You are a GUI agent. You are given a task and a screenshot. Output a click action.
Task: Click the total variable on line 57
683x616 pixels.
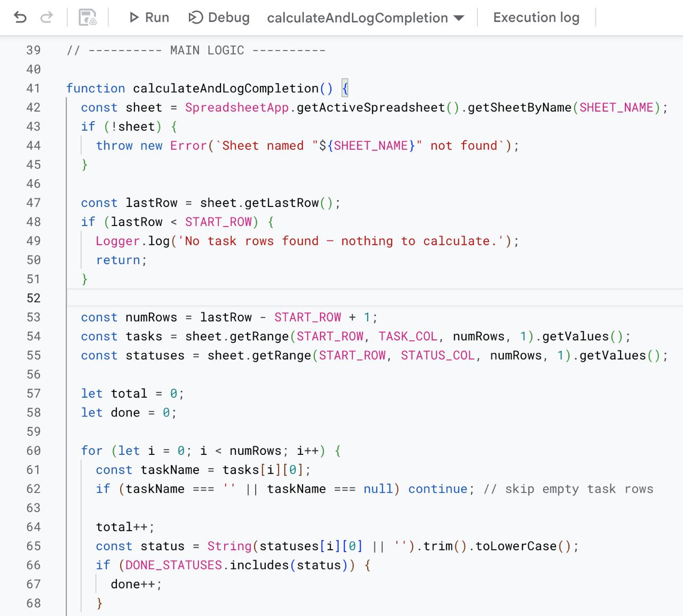click(x=129, y=394)
